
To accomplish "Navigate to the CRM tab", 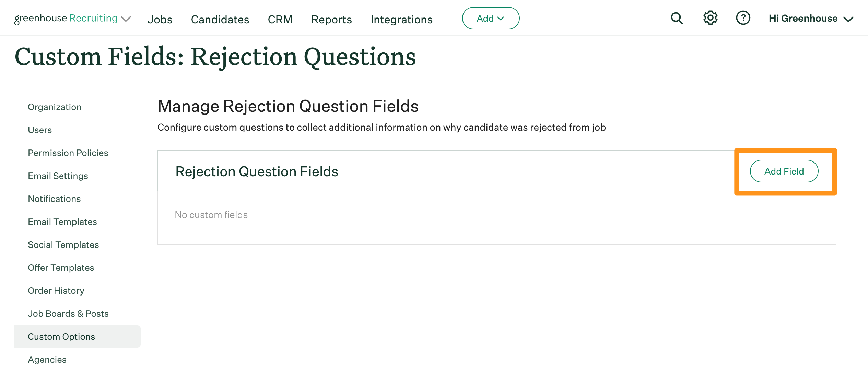I will click(280, 20).
